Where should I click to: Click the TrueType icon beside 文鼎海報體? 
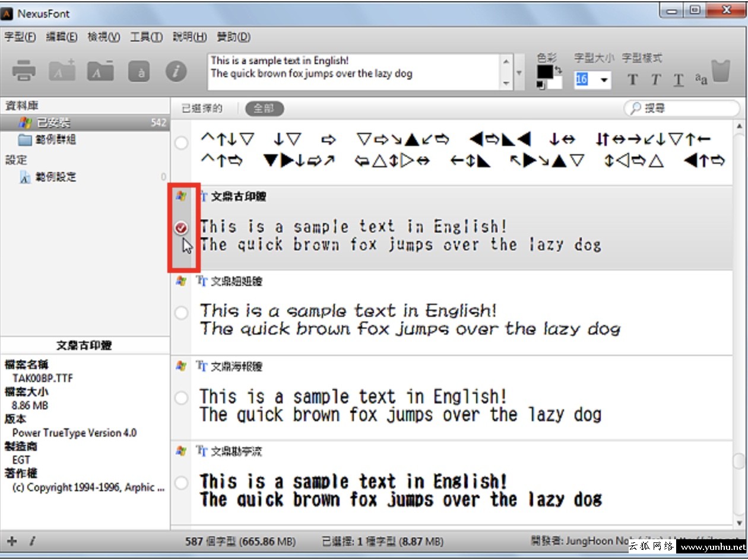[x=203, y=366]
